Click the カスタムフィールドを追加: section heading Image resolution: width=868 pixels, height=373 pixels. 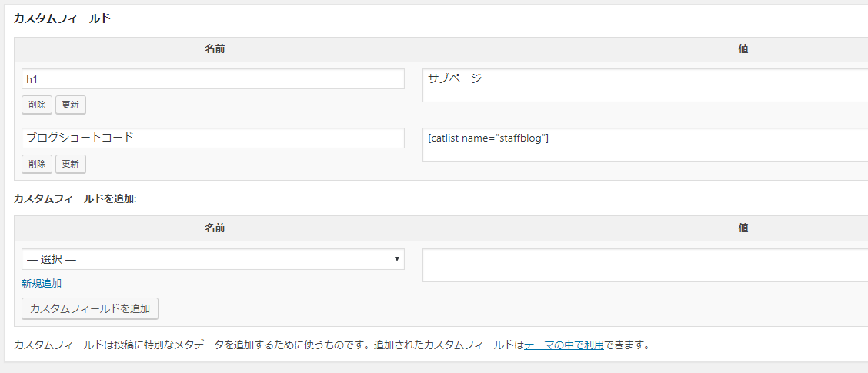click(75, 198)
